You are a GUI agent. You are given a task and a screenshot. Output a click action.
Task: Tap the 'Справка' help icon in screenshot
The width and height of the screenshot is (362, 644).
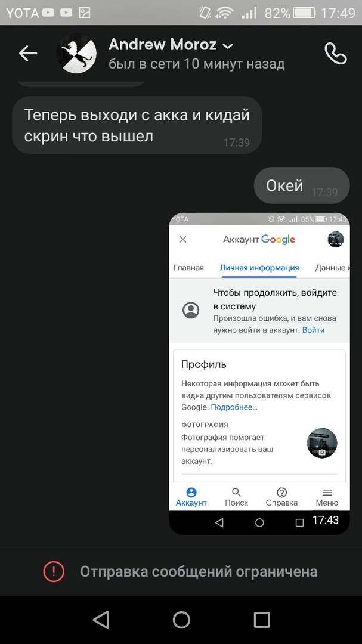pyautogui.click(x=281, y=493)
